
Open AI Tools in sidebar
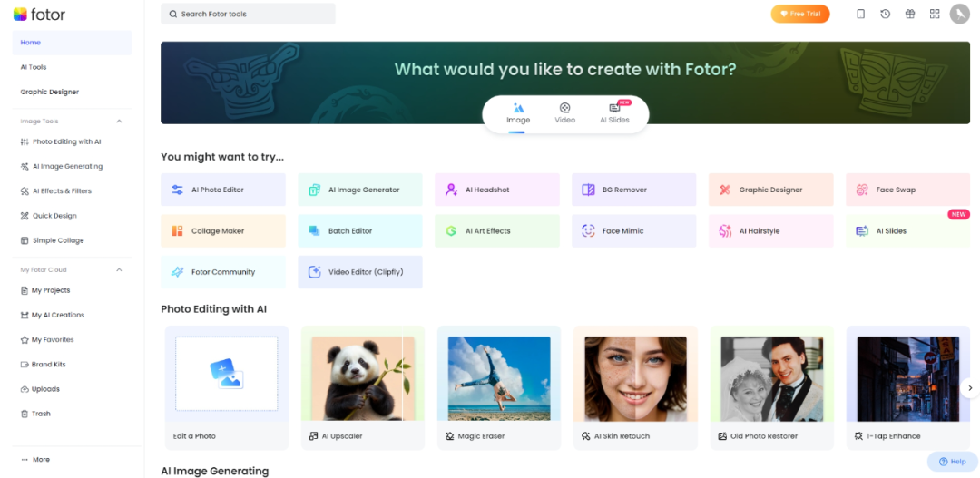coord(72,67)
